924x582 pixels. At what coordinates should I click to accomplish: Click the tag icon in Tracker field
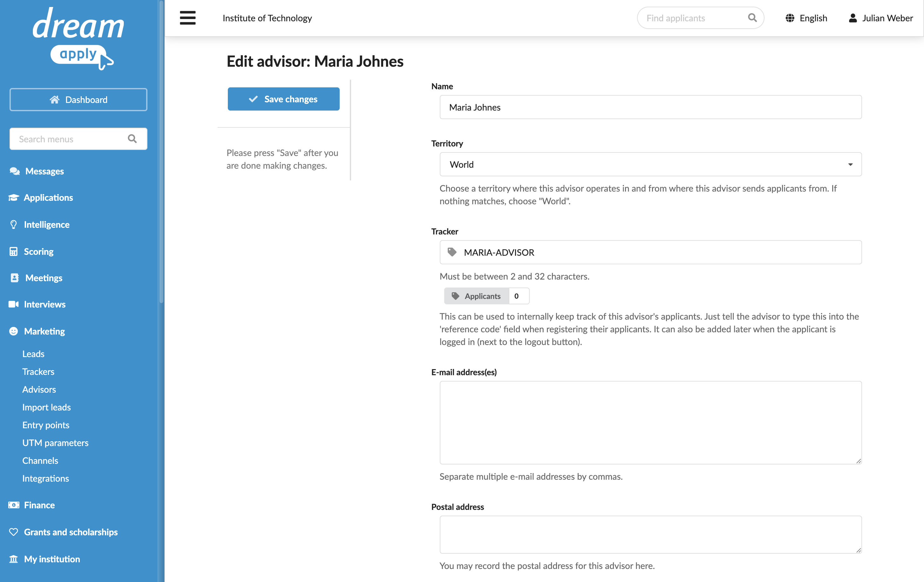click(452, 252)
